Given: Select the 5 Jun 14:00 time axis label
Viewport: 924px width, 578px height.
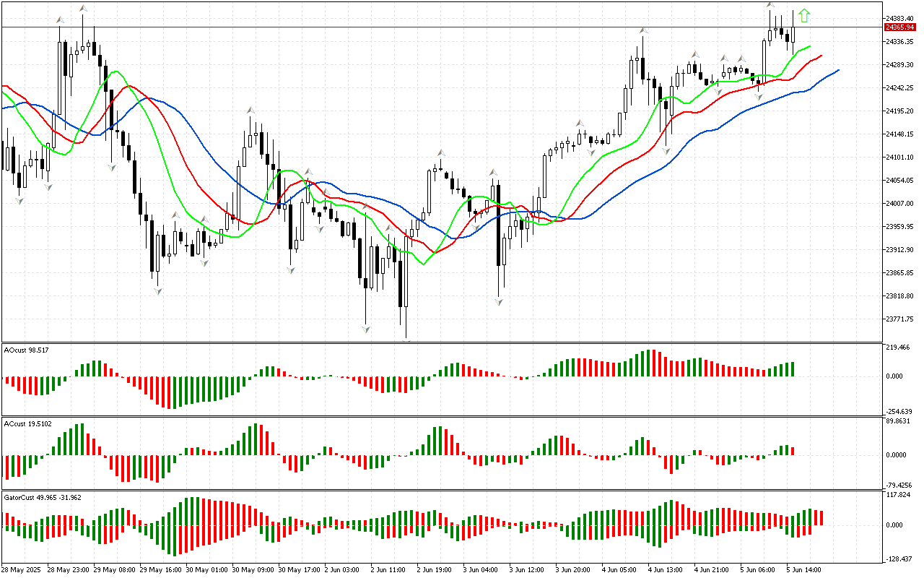Looking at the screenshot, I should click(805, 570).
